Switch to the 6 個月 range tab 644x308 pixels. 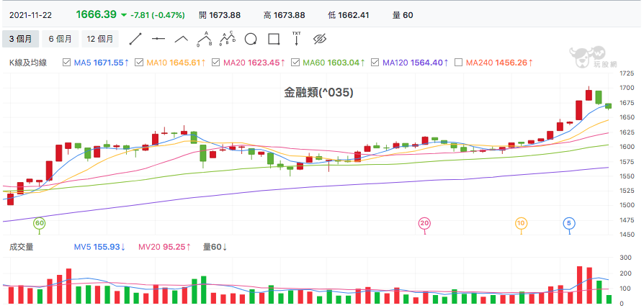point(60,39)
